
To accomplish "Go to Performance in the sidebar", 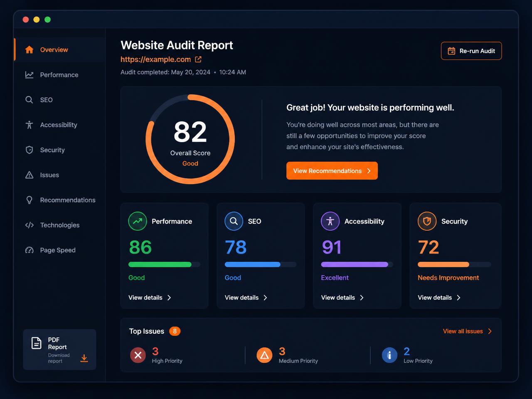I will coord(59,75).
